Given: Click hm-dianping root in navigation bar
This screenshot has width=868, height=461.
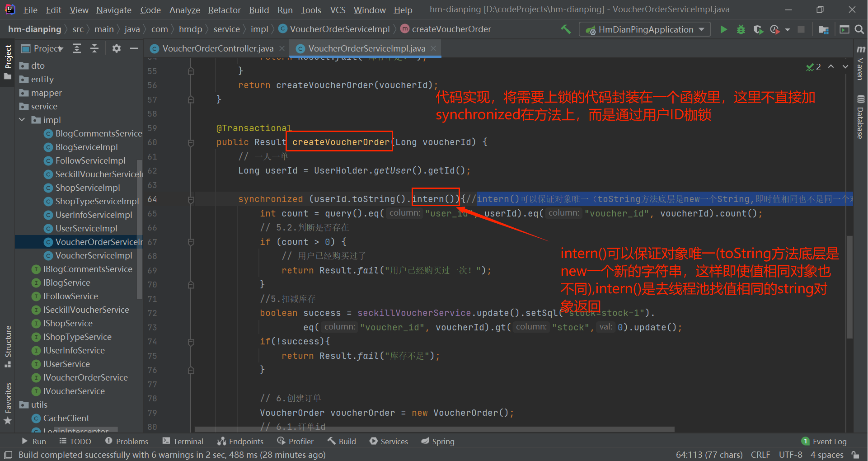Looking at the screenshot, I should pos(35,29).
